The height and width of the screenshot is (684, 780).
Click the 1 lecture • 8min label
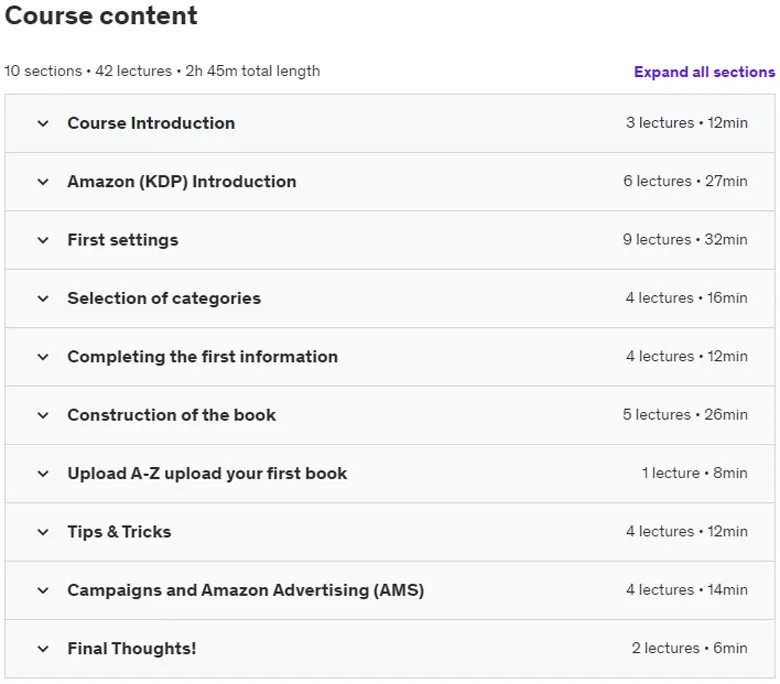694,473
